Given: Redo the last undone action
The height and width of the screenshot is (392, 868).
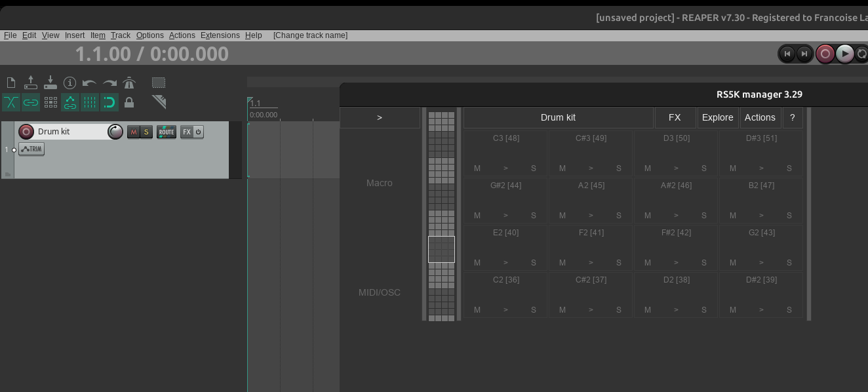Looking at the screenshot, I should click(x=109, y=83).
